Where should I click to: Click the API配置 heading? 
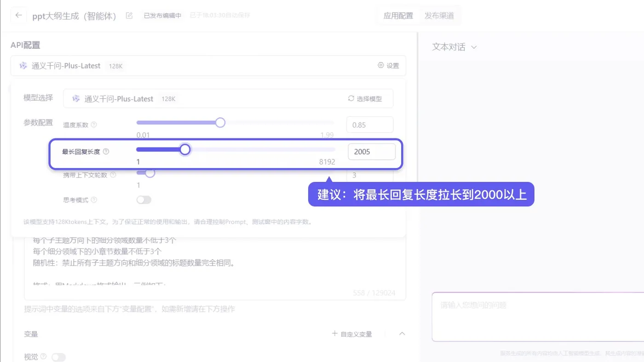pos(25,45)
